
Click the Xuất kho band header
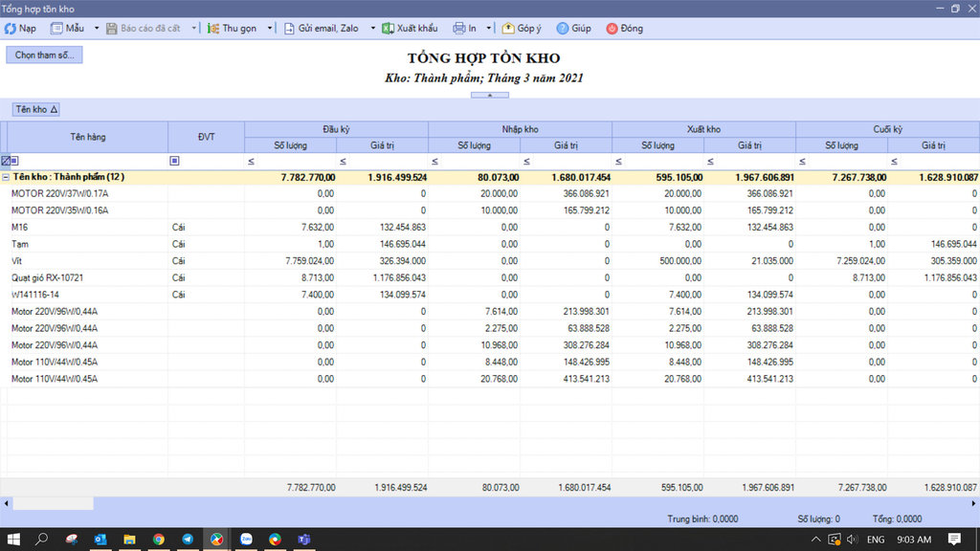pos(703,129)
